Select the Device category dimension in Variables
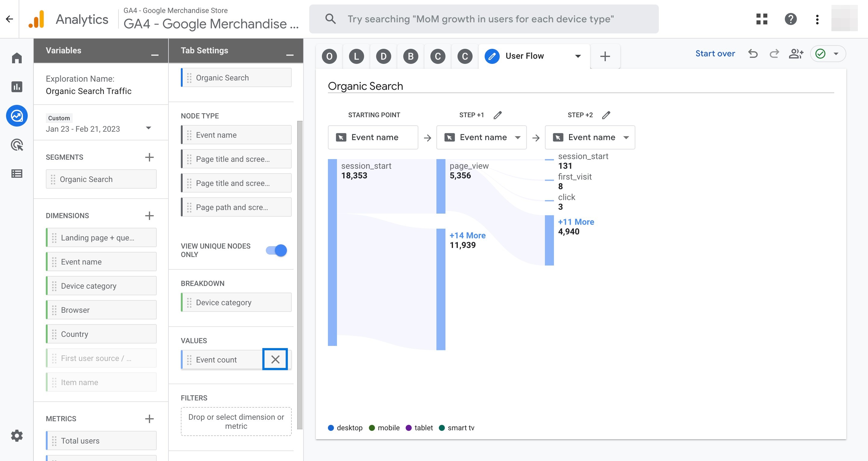Viewport: 868px width, 461px height. click(x=101, y=286)
